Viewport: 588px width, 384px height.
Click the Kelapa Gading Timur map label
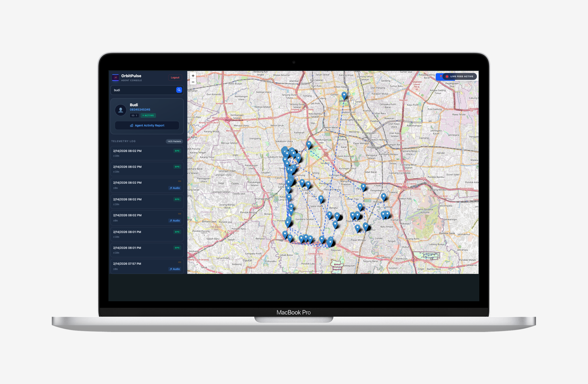pos(438,92)
